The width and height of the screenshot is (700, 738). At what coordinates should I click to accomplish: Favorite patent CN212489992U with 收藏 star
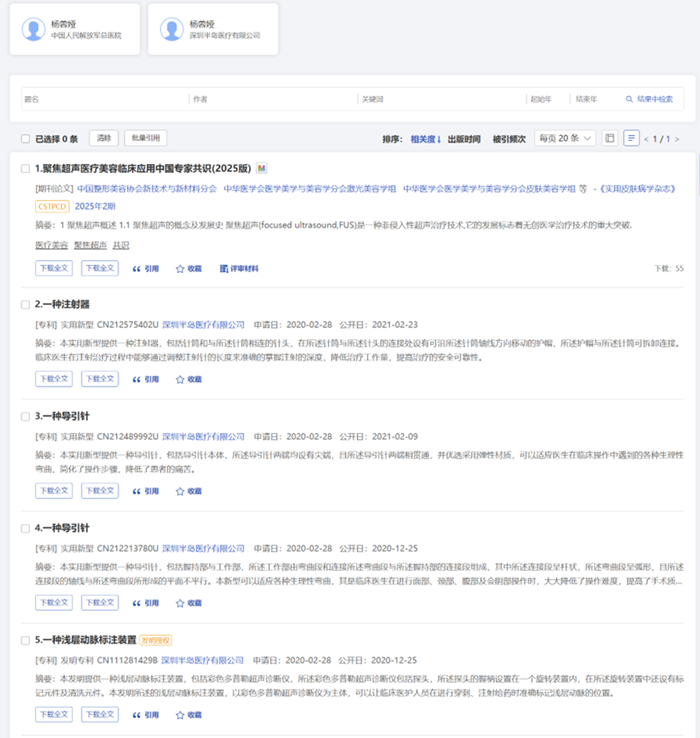click(x=188, y=491)
